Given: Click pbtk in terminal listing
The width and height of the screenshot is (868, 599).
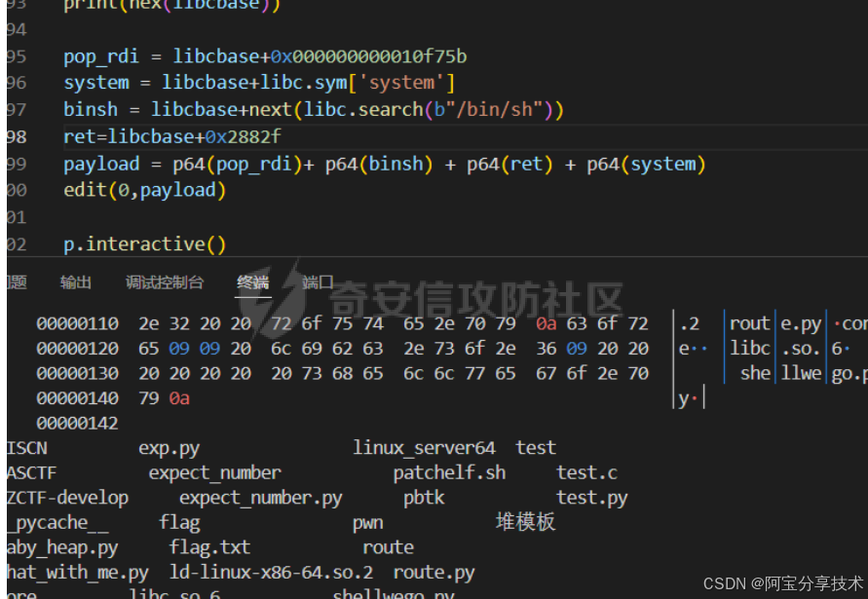Looking at the screenshot, I should tap(424, 498).
